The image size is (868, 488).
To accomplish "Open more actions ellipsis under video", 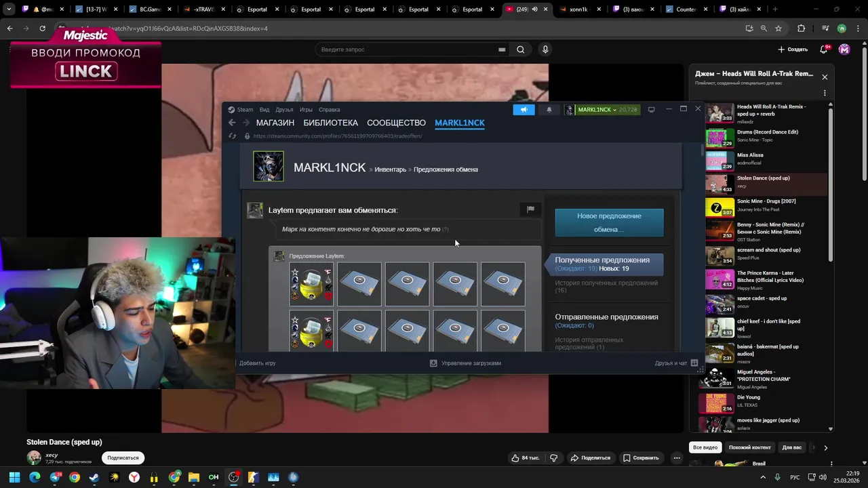I will [x=677, y=457].
